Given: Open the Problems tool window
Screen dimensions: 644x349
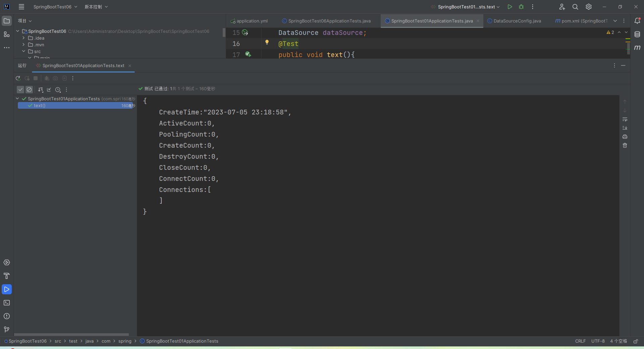Looking at the screenshot, I should tap(7, 316).
